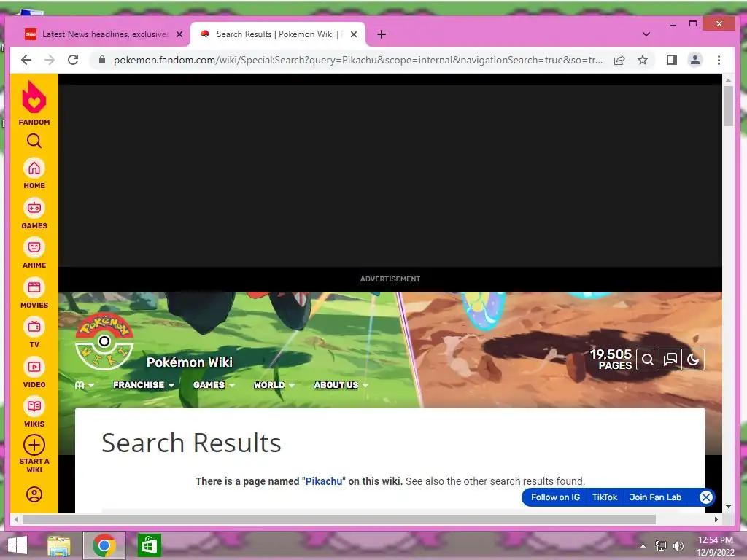Open the Pikachu page link
747x560 pixels.
(x=323, y=481)
